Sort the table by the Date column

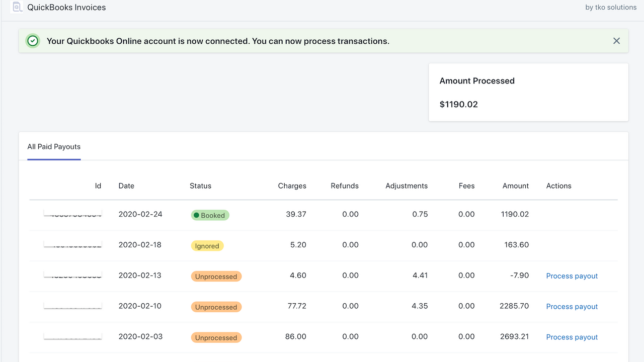pyautogui.click(x=126, y=186)
